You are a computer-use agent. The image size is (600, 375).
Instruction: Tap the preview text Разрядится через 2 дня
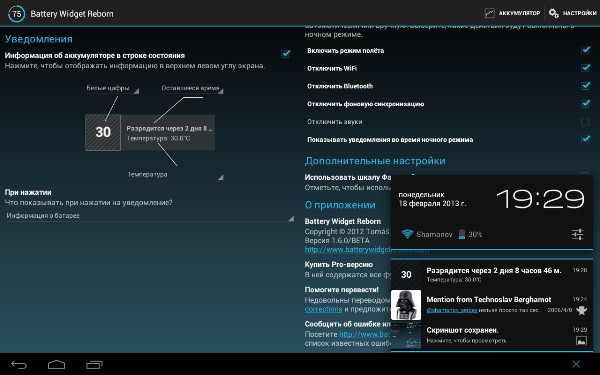pyautogui.click(x=170, y=129)
